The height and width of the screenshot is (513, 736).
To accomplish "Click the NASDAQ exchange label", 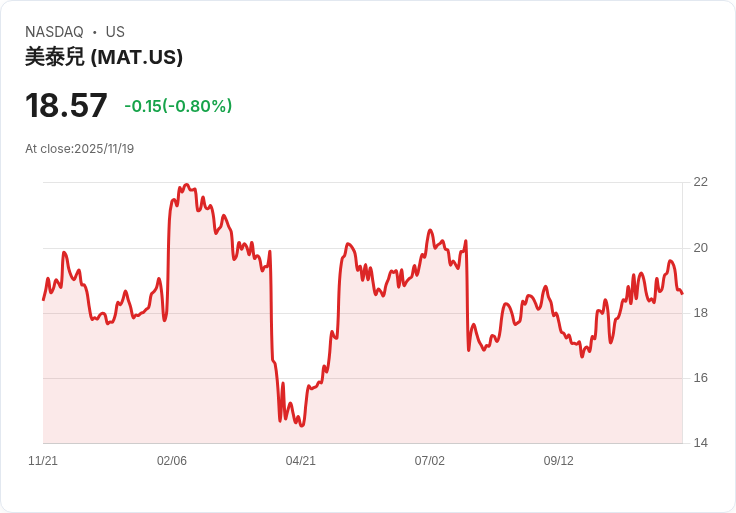I will click(x=54, y=32).
